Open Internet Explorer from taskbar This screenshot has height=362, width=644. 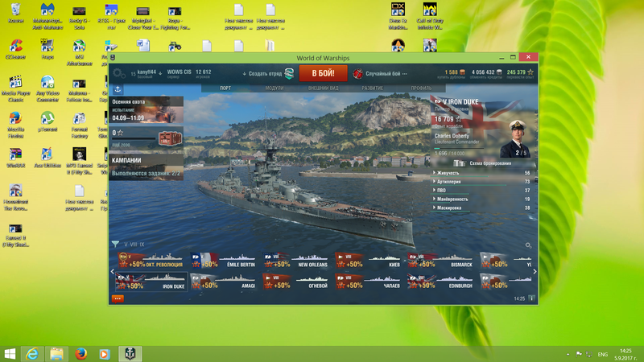32,354
